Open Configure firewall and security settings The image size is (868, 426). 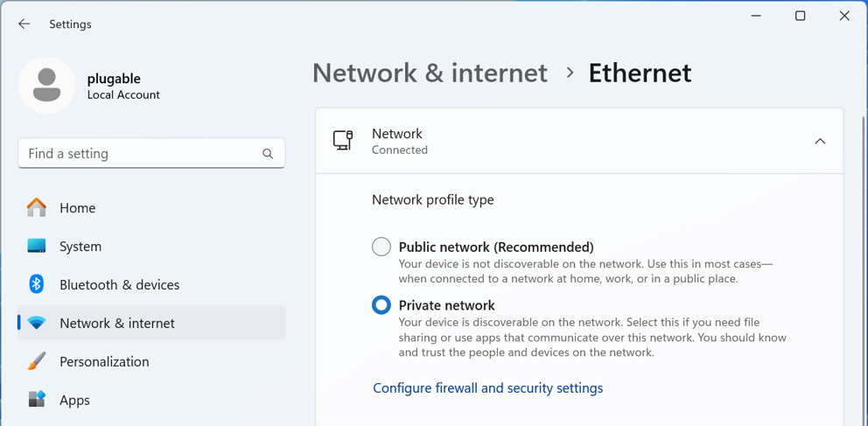coord(487,388)
